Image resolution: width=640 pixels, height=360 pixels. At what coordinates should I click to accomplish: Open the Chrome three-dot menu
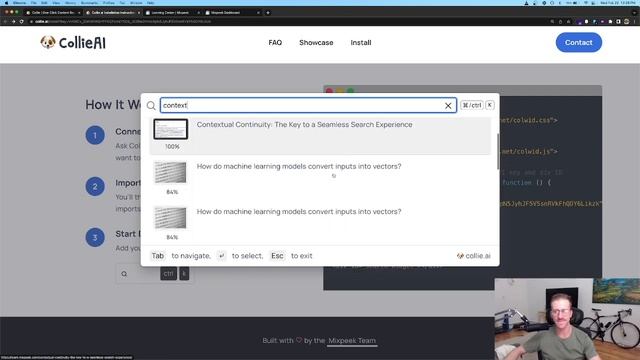(634, 21)
